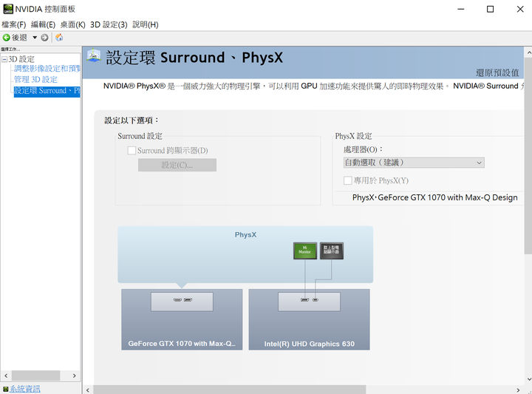The image size is (532, 394).
Task: Click main panel horizontal scrollbar left arrow
Action: point(88,390)
